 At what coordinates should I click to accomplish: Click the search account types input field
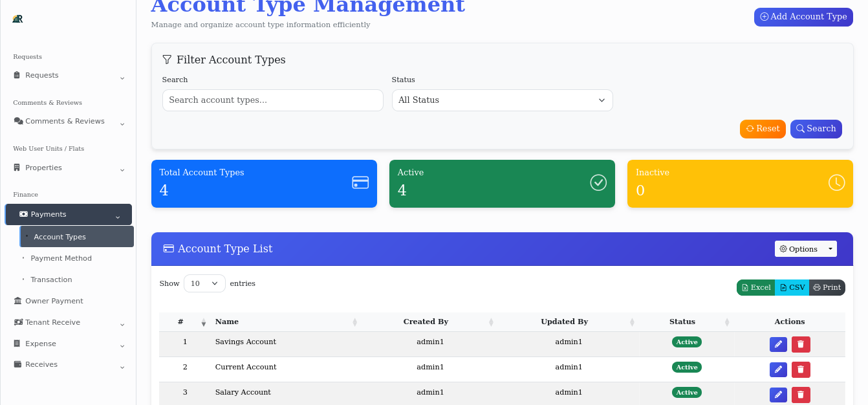pos(272,100)
